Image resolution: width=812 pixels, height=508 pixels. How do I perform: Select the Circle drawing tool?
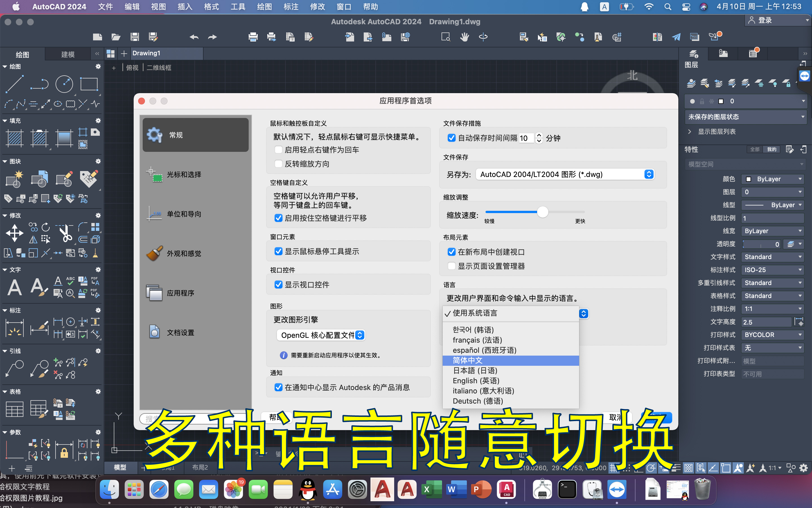click(x=64, y=84)
